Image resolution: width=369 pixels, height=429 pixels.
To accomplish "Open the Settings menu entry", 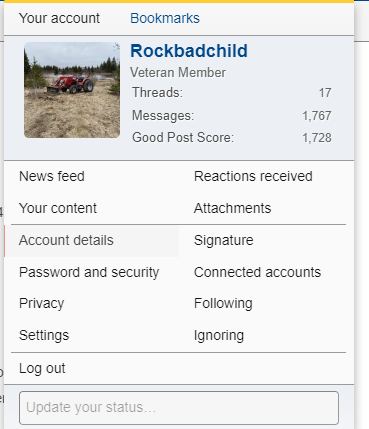I will pos(44,335).
